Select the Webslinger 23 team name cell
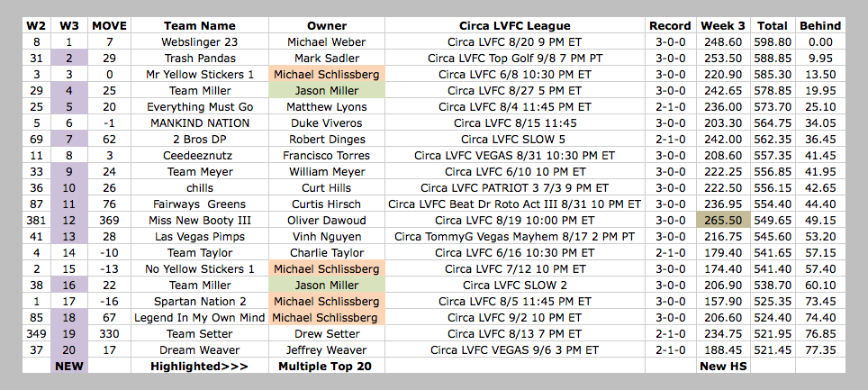Viewport: 868px width, 390px height. (200, 42)
